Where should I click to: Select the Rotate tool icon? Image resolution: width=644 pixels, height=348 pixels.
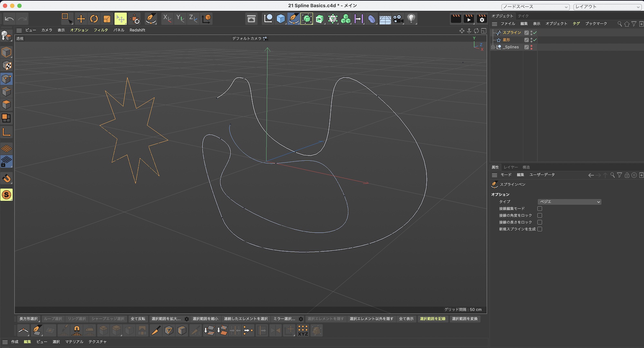pyautogui.click(x=94, y=19)
